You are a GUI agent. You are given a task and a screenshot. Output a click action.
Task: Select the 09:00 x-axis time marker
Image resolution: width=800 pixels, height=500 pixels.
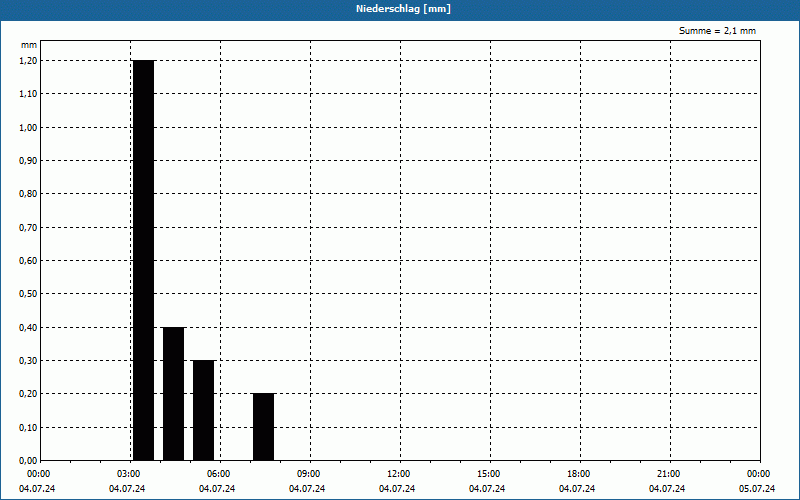pyautogui.click(x=308, y=474)
